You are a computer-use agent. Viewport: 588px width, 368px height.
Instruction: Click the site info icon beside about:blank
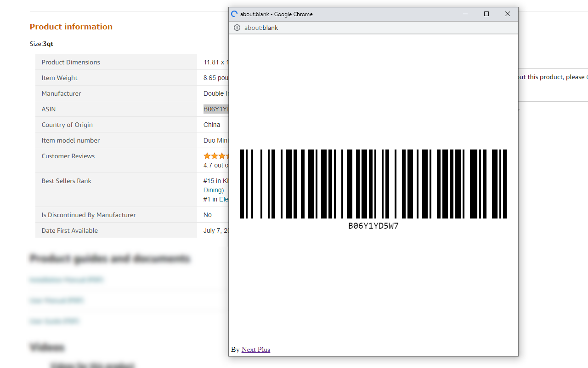pos(237,28)
